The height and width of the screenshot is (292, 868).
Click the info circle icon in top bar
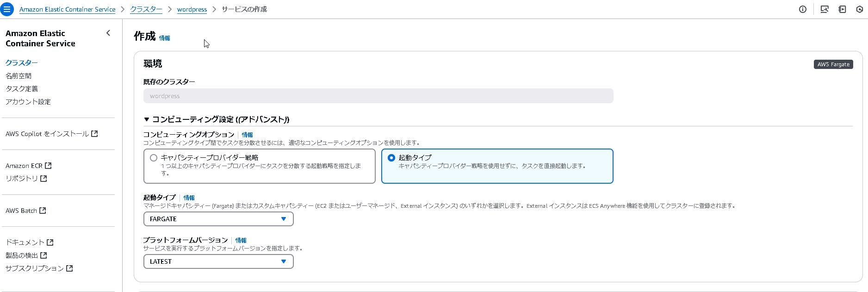click(803, 9)
